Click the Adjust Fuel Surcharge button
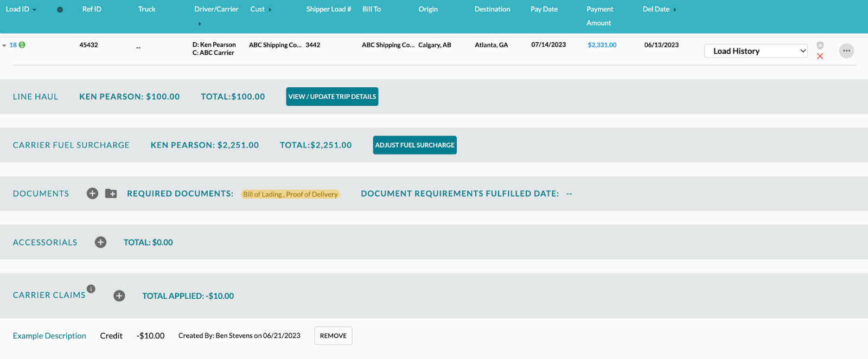The width and height of the screenshot is (868, 359). tap(415, 145)
